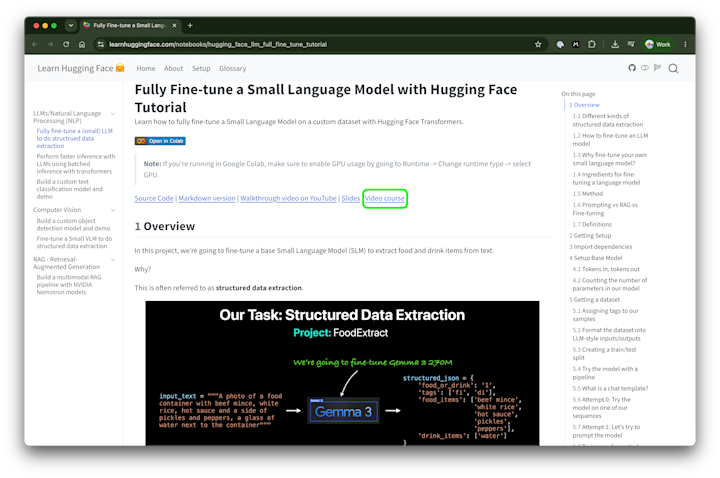Jump to 1.5 Method section

(x=587, y=194)
